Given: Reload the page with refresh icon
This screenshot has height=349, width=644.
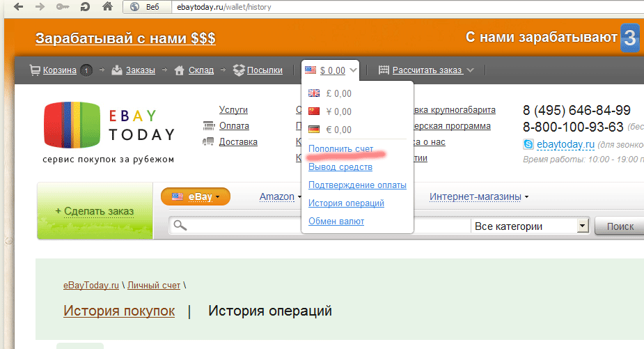Looking at the screenshot, I should 85,6.
